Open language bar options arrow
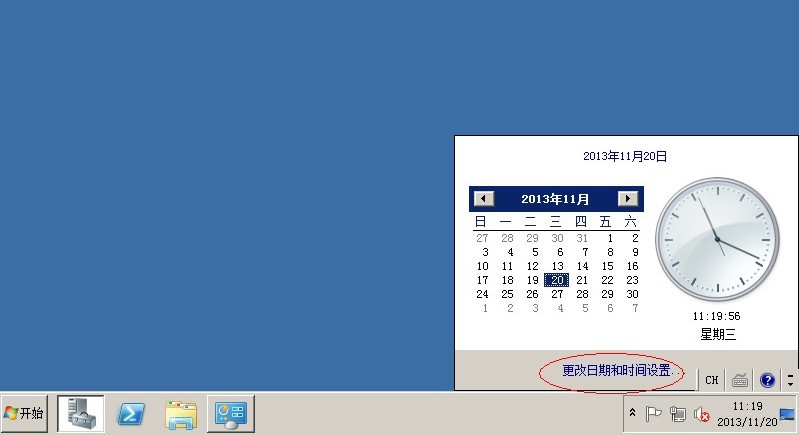The width and height of the screenshot is (799, 435). click(x=790, y=380)
